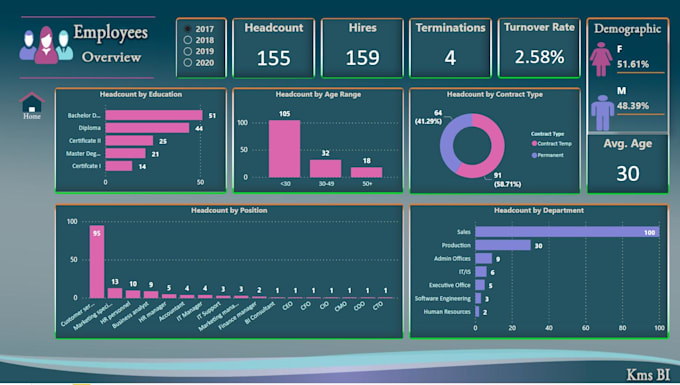Select the 2017 year radio button
This screenshot has width=680, height=385.
[x=188, y=29]
